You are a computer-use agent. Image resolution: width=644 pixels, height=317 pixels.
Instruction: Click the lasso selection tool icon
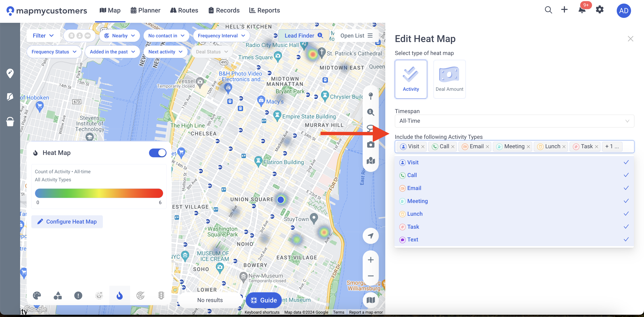click(x=370, y=128)
